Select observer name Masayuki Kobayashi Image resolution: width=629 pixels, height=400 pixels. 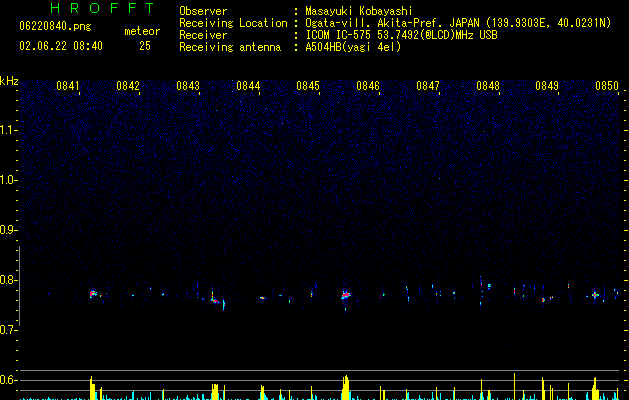(359, 11)
